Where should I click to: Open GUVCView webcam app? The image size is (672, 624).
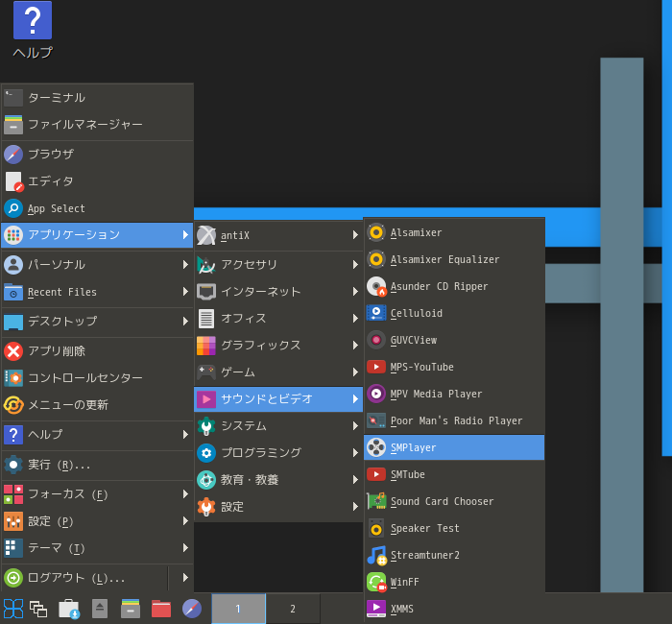[x=454, y=340]
